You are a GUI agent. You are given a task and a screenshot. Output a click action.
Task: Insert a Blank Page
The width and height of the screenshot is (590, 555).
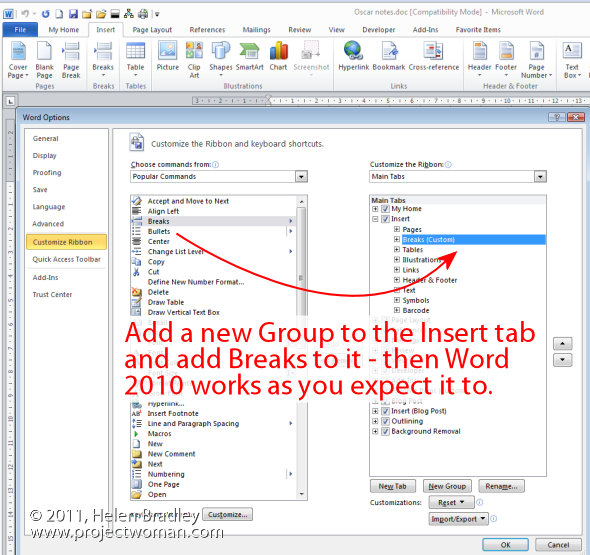tap(44, 60)
